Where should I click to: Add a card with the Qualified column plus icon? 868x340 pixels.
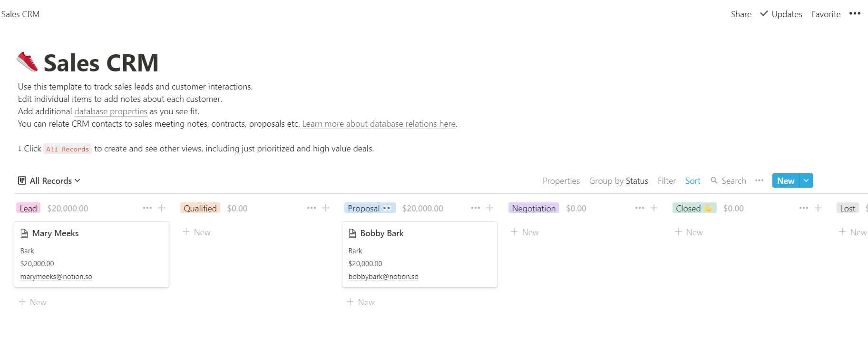pos(326,208)
